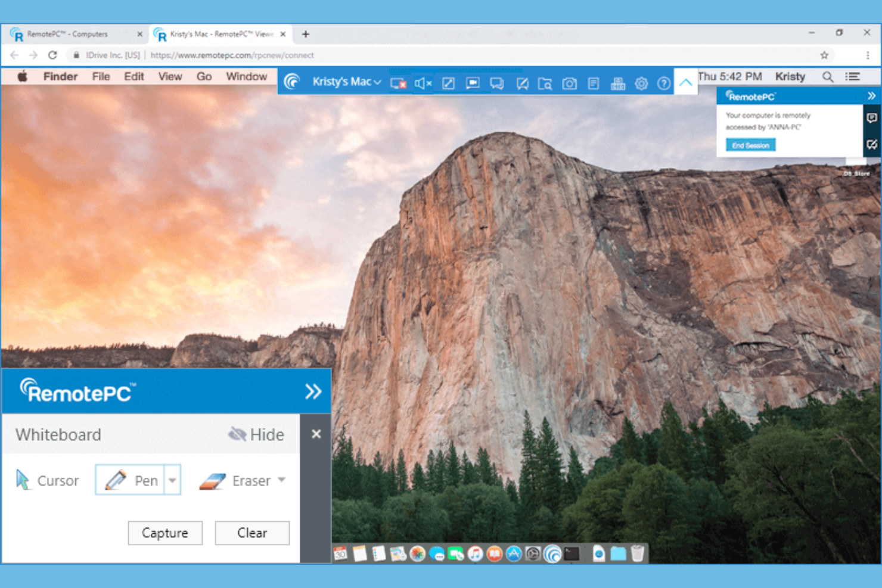Open RemotePC session settings gear
This screenshot has width=882, height=588.
(x=641, y=83)
